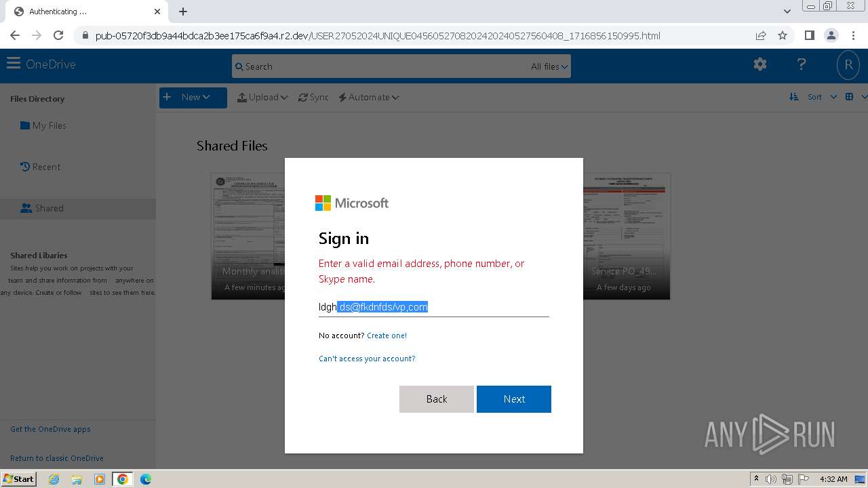The width and height of the screenshot is (868, 488).
Task: Reload the page with refresh icon
Action: click(58, 35)
